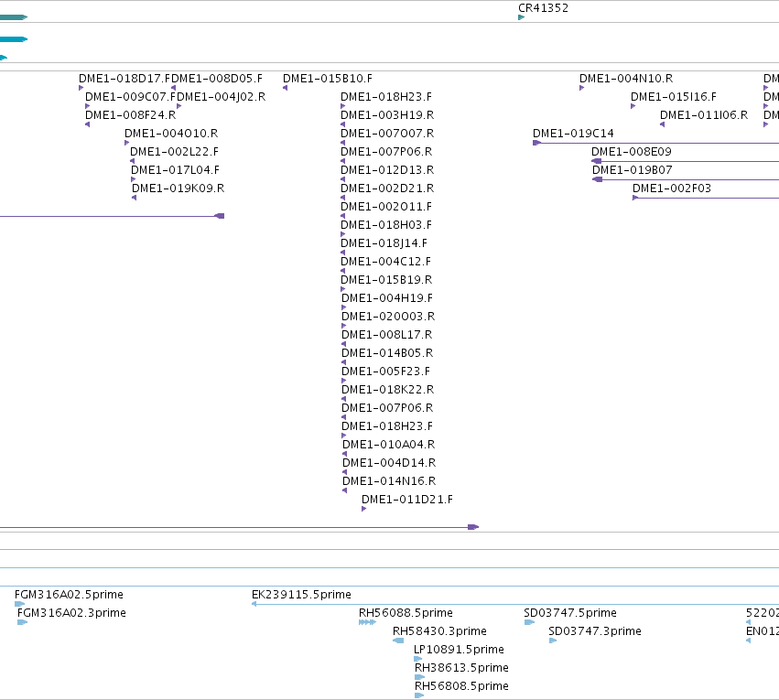Select the DME1-008F24.R label

(130, 115)
